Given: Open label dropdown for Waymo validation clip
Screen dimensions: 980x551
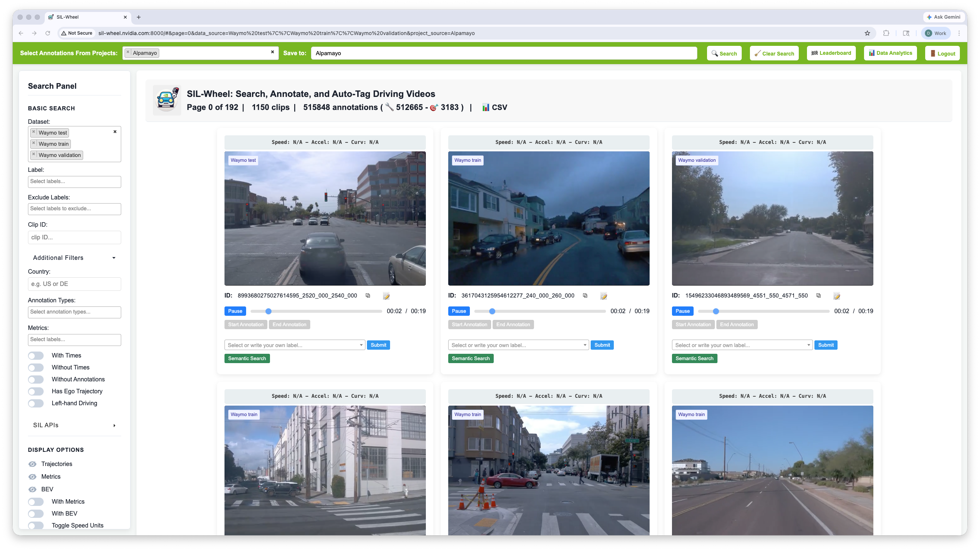Looking at the screenshot, I should pos(742,345).
